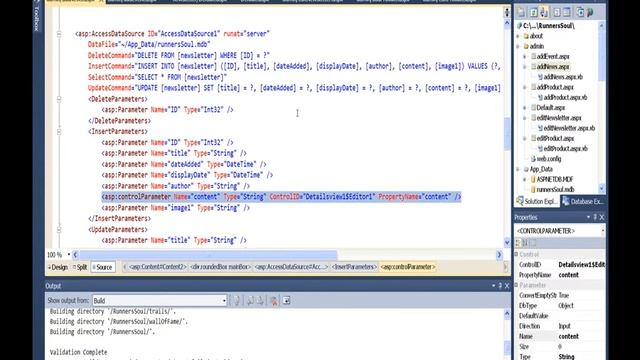Click View Code icon in Solution Explorer
This screenshot has width=640, height=360.
[557, 13]
